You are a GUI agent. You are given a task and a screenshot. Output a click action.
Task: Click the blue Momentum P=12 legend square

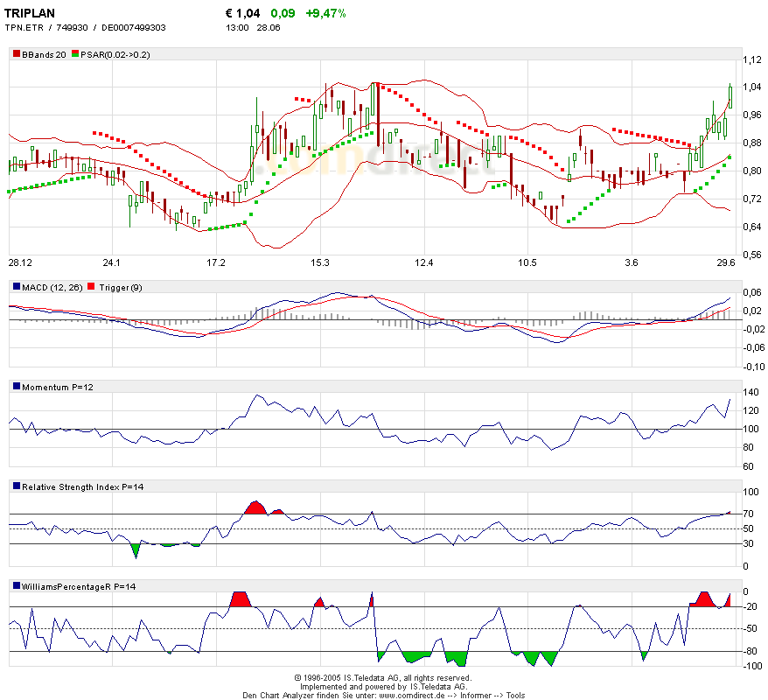(16, 387)
